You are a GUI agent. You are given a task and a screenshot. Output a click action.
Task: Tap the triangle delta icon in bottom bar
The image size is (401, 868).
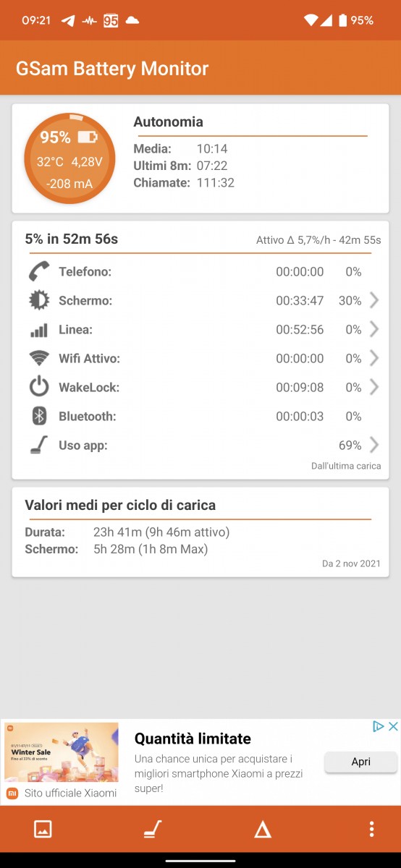pyautogui.click(x=263, y=829)
